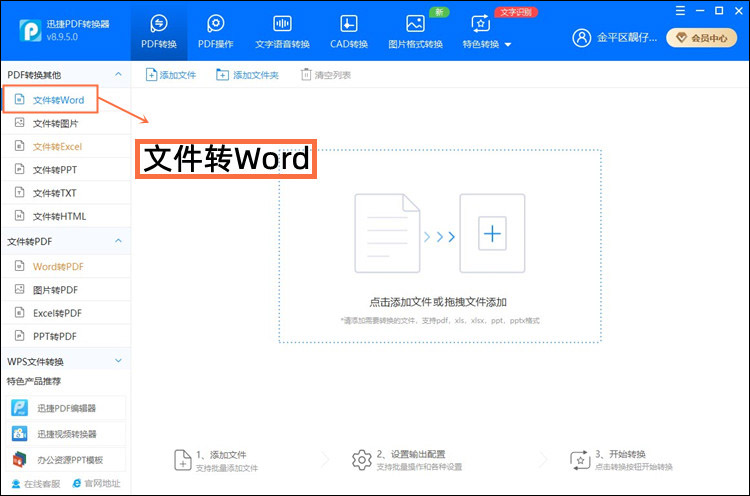Click the 办公资源PPT模板 product icon

[20, 460]
